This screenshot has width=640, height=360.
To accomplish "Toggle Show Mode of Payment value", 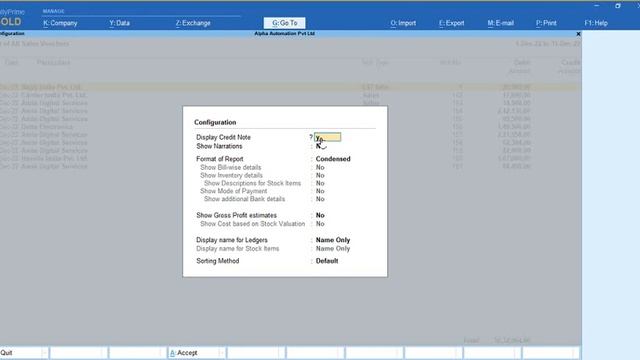I will click(x=320, y=191).
